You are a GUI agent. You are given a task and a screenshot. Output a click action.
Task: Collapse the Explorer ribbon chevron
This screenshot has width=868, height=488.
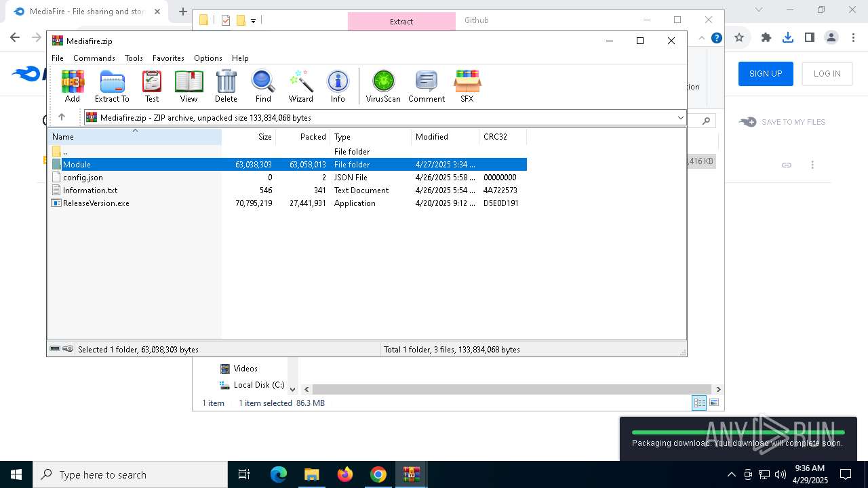(x=701, y=38)
